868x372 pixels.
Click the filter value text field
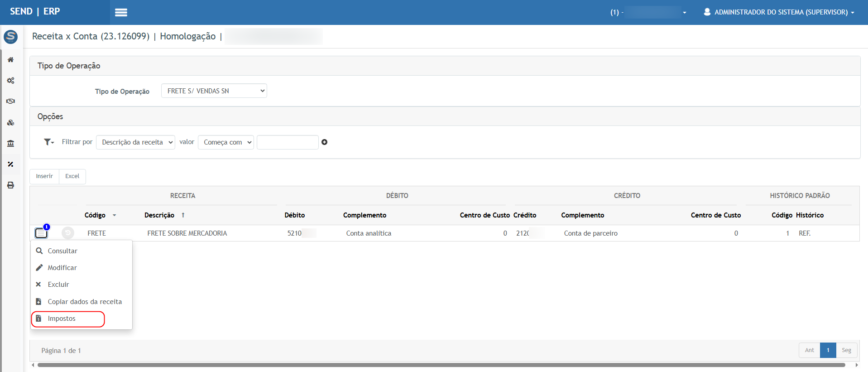[288, 142]
